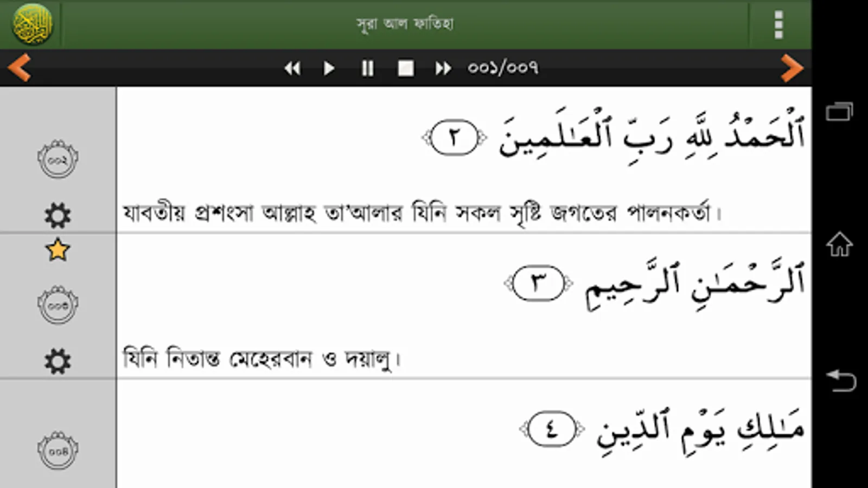
Task: Tap the verse counter ০০১/০০৭
Action: point(503,68)
